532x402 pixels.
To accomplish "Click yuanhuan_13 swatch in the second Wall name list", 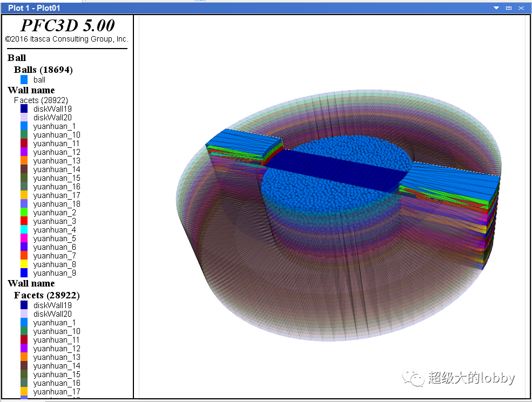I will tap(24, 357).
